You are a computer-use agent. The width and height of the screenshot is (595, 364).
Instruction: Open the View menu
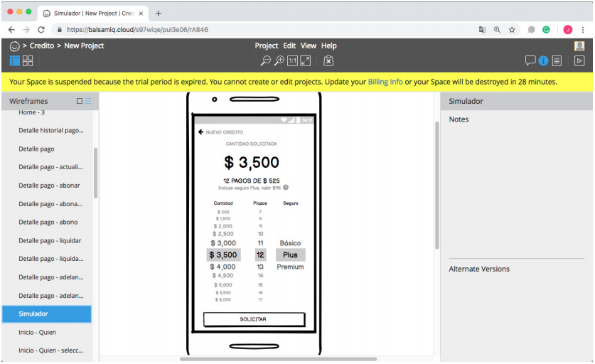[308, 46]
